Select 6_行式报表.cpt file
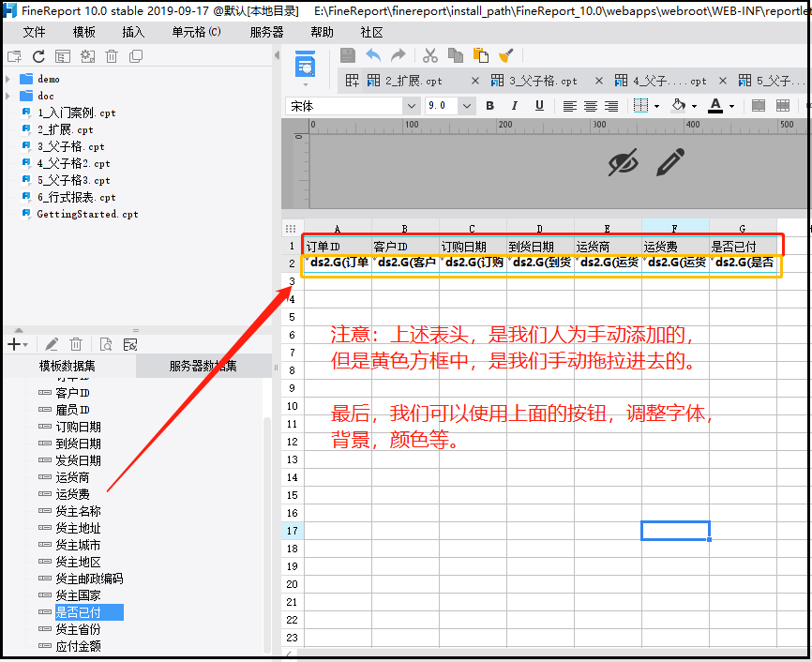Image resolution: width=812 pixels, height=662 pixels. pyautogui.click(x=76, y=197)
